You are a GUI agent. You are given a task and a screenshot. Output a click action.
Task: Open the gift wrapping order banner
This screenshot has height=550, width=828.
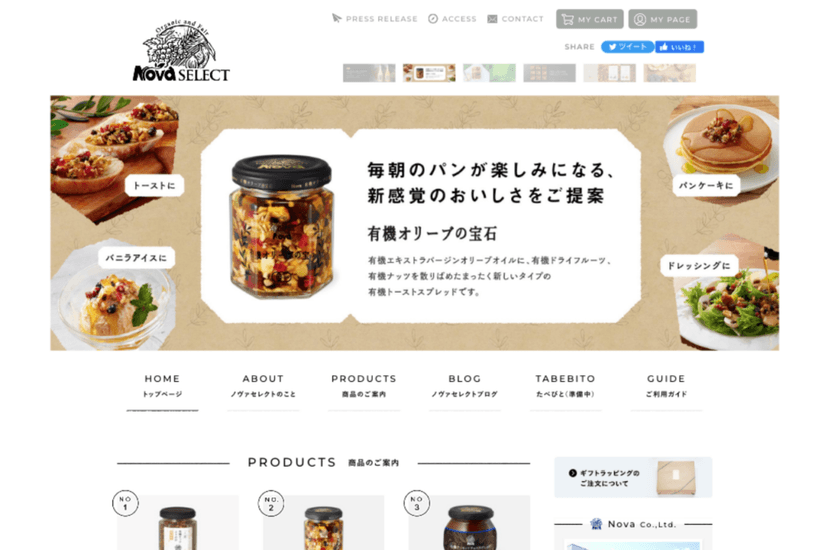click(x=633, y=477)
